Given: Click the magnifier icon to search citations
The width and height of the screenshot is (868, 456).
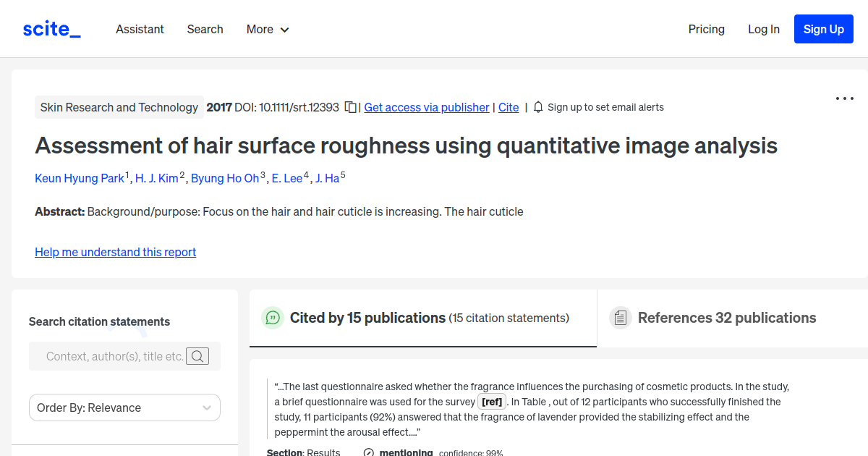Looking at the screenshot, I should coord(197,355).
